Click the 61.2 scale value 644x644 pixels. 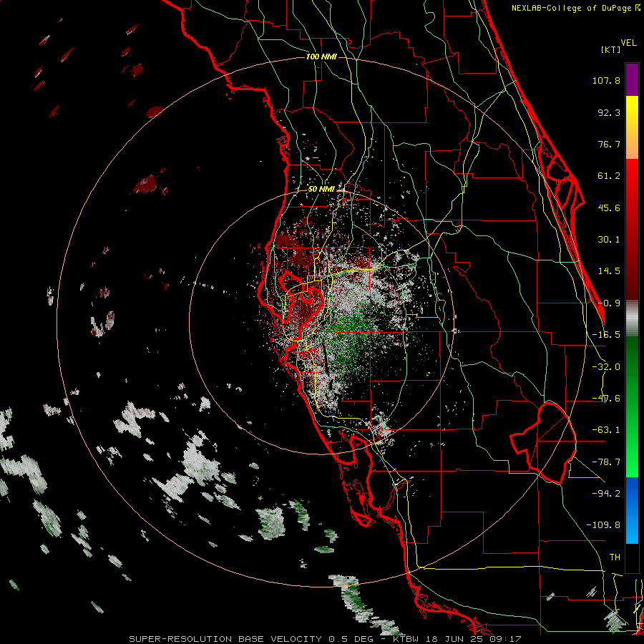coord(609,176)
